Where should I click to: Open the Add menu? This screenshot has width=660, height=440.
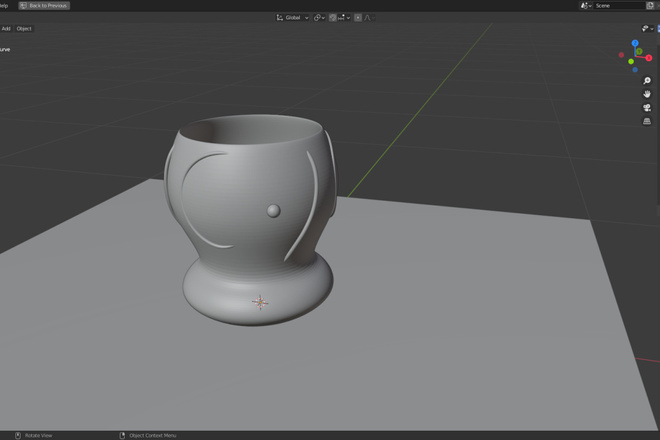(6, 29)
